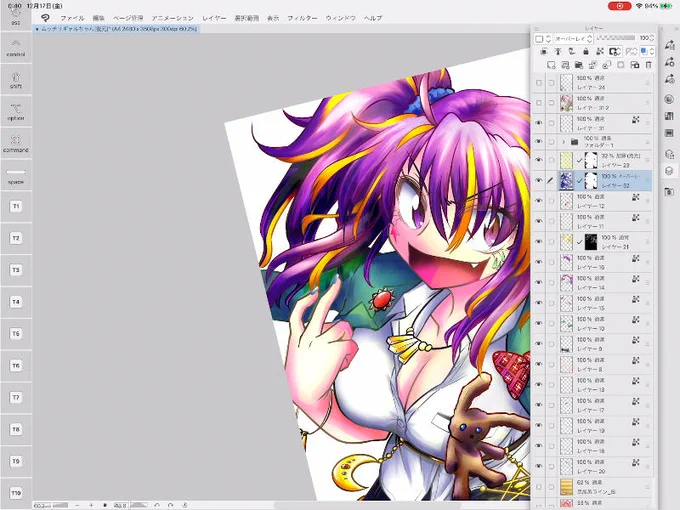The image size is (680, 510).
Task: Click apply mask to layer icon
Action: click(x=635, y=65)
